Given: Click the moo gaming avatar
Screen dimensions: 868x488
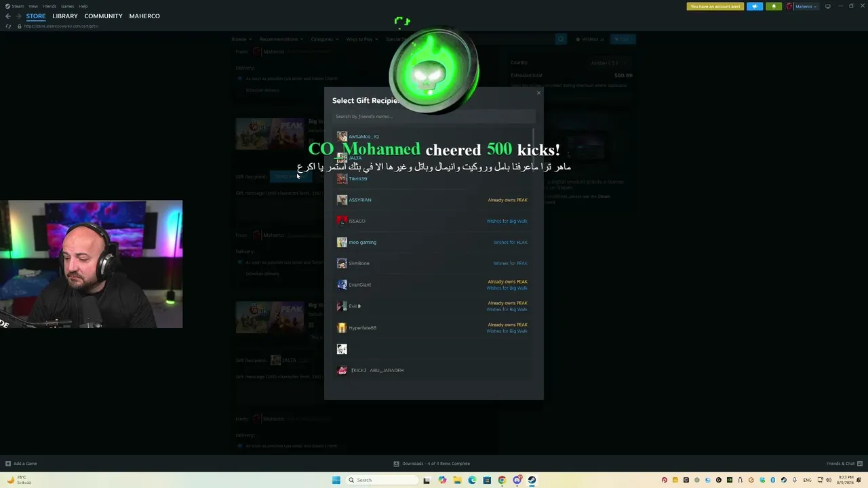Looking at the screenshot, I should coord(342,242).
